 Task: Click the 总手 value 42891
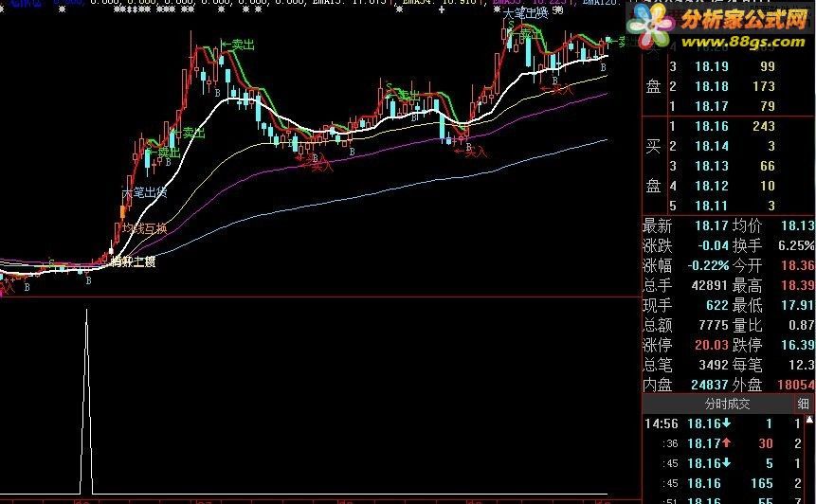(709, 285)
